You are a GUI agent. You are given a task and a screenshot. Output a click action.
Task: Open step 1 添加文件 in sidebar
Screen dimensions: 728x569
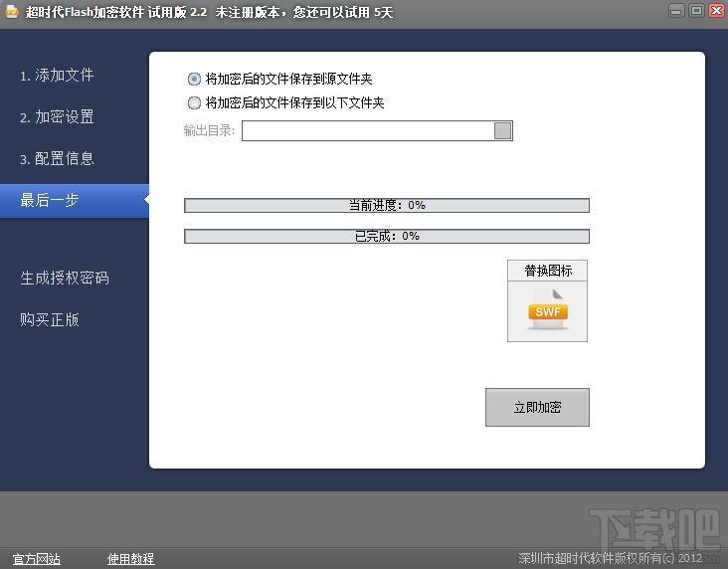(57, 76)
